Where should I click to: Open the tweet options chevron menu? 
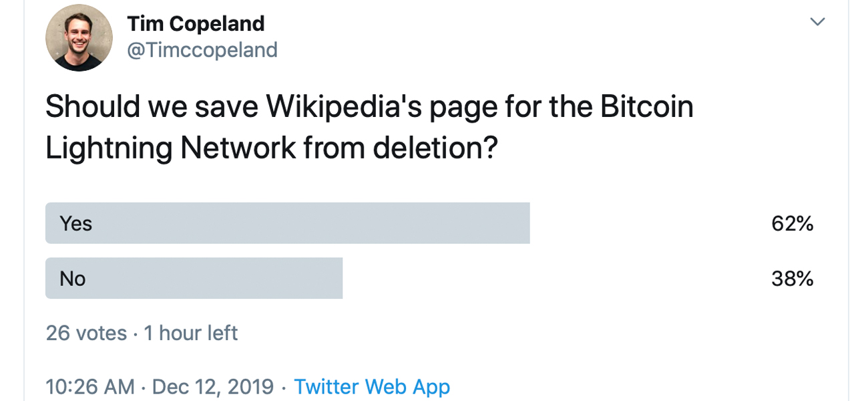pyautogui.click(x=817, y=22)
